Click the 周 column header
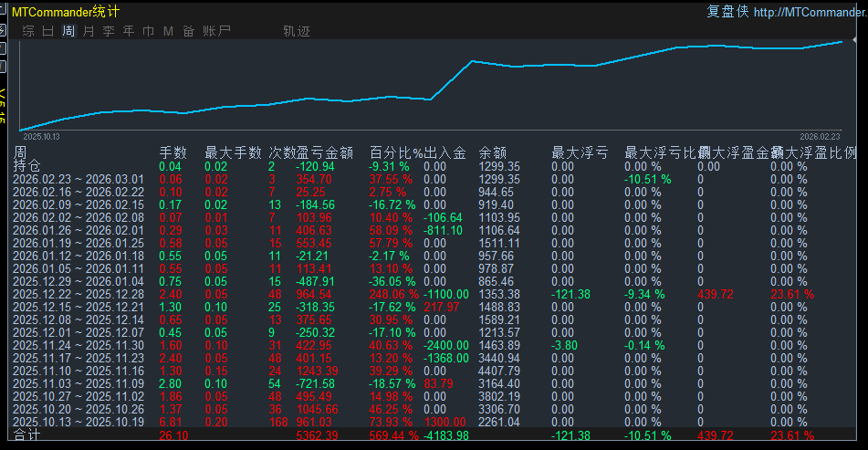This screenshot has width=868, height=450. (20, 152)
